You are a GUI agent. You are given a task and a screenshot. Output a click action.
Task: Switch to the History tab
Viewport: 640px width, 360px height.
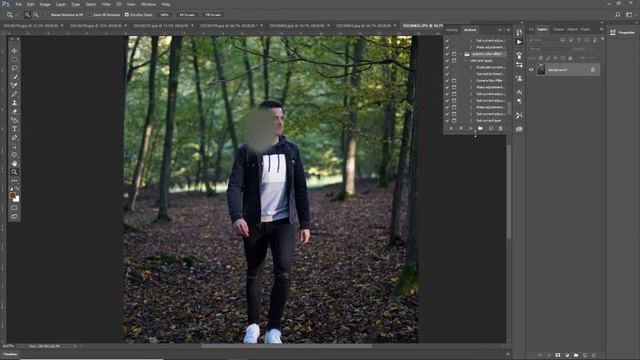point(452,30)
